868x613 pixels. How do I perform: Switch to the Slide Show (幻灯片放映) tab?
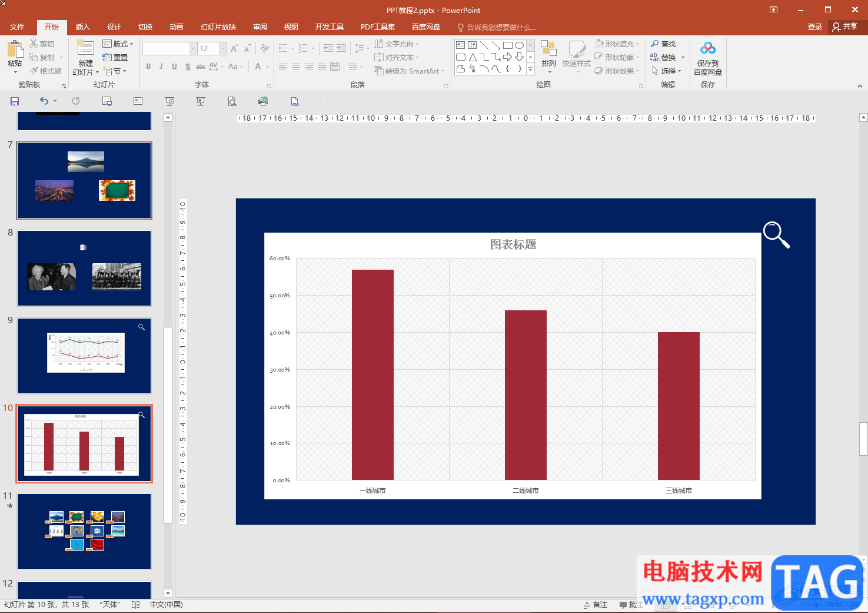218,27
